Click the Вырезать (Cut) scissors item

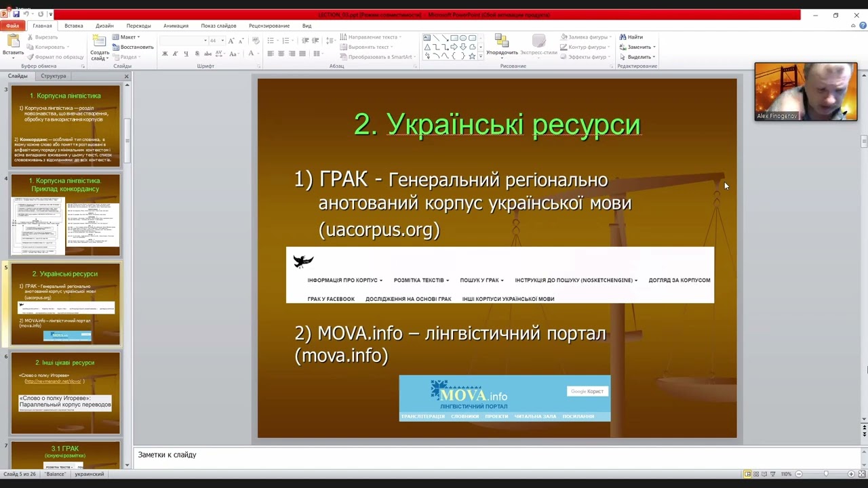pos(42,37)
